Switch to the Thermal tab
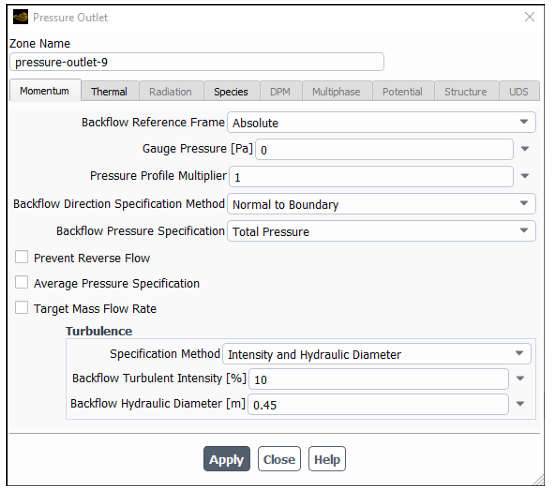Screen dimensions: 553x491 click(x=109, y=92)
